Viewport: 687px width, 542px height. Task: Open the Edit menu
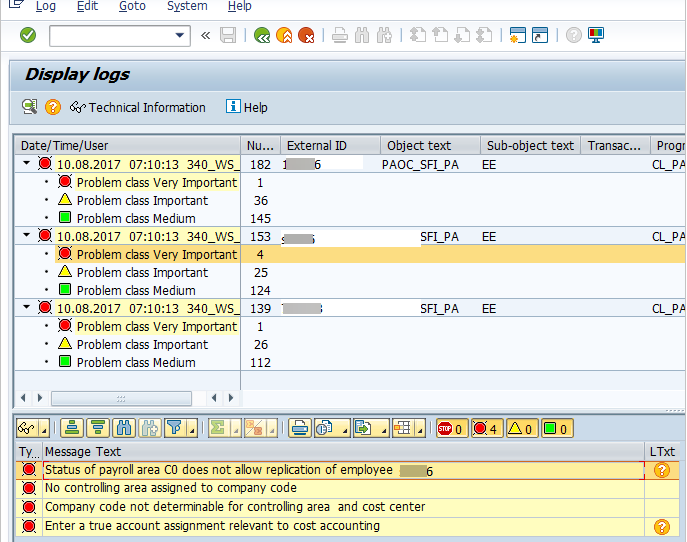pos(87,6)
